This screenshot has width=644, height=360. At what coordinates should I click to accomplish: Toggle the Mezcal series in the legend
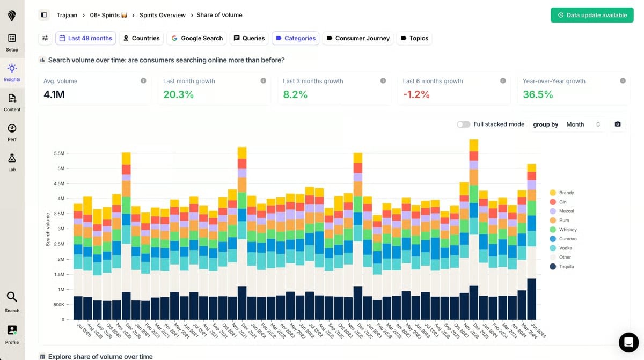click(562, 211)
